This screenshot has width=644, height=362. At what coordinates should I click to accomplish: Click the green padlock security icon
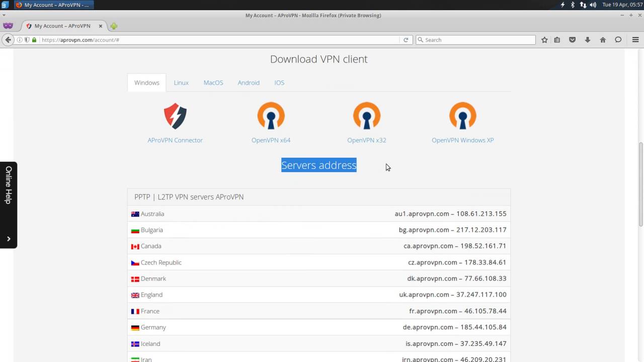(34, 40)
